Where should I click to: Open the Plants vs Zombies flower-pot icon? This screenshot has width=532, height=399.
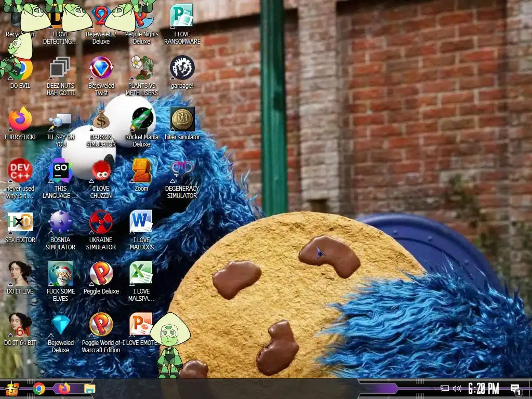click(142, 68)
